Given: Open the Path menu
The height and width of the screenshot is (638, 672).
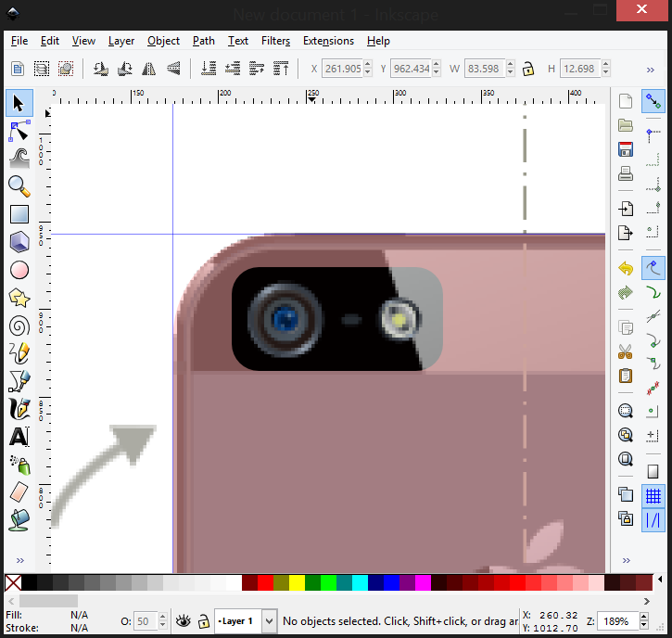Looking at the screenshot, I should [x=204, y=41].
